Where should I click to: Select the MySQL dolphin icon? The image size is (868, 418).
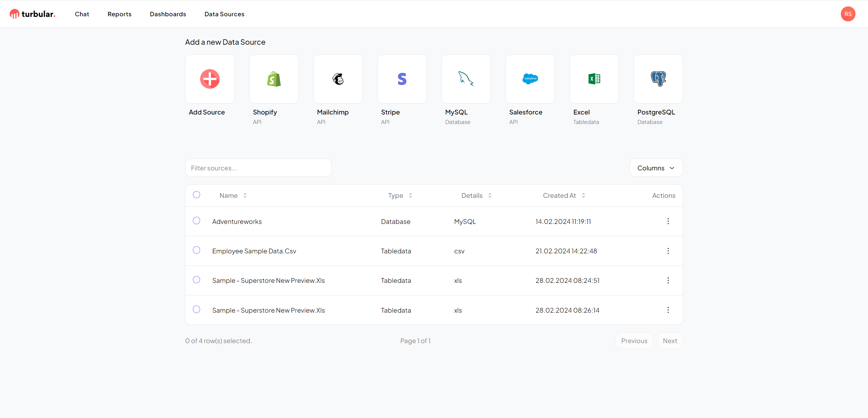tap(466, 79)
